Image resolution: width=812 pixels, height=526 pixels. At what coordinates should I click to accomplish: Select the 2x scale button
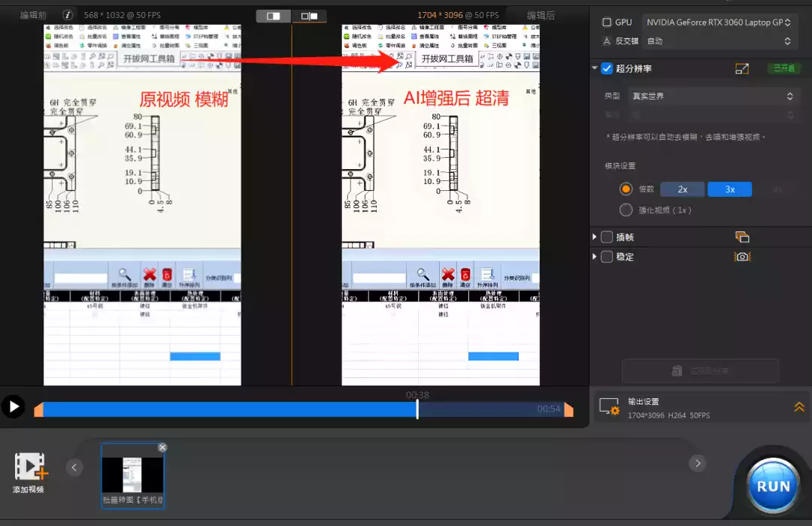[x=682, y=189]
